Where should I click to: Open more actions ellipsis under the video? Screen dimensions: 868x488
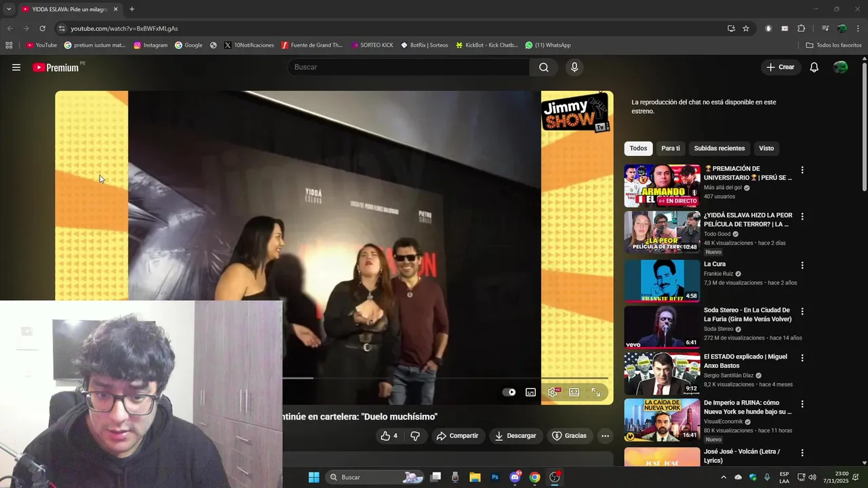tap(605, 436)
